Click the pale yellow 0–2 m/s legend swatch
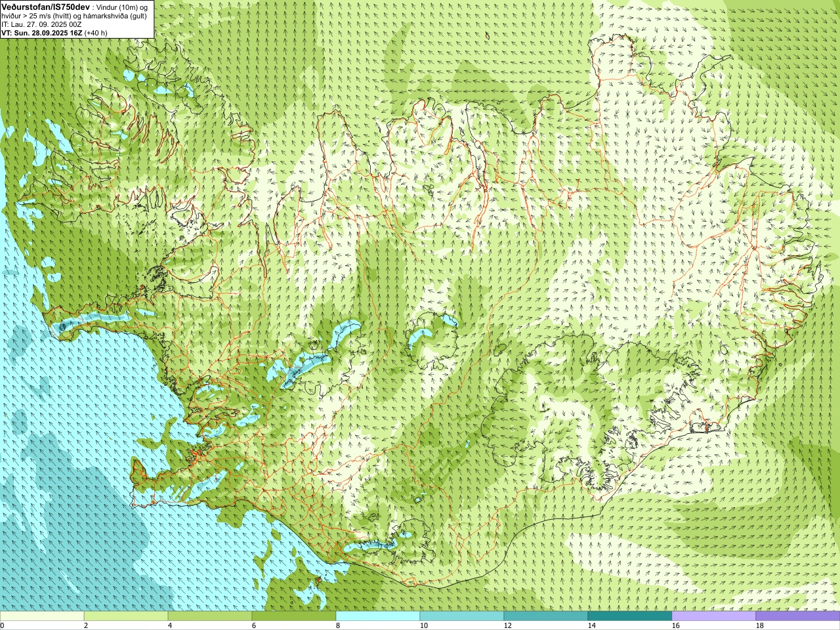Image resolution: width=840 pixels, height=630 pixels. tap(42, 616)
